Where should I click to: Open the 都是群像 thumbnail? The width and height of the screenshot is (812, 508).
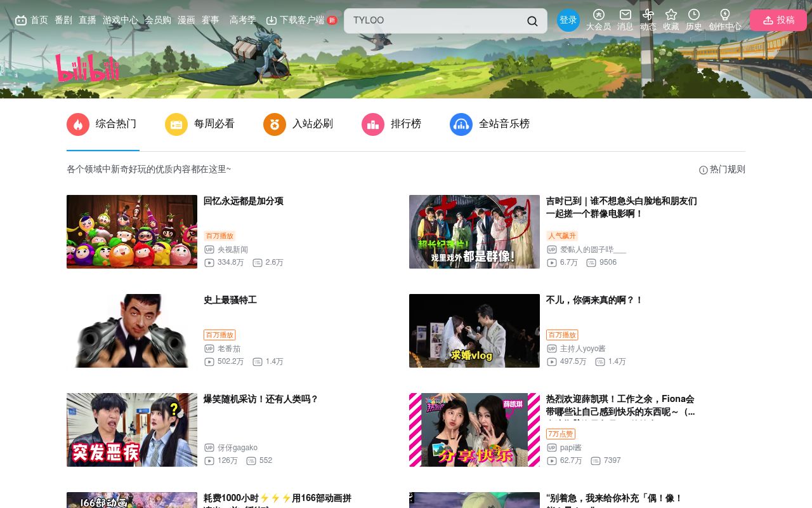pos(475,232)
